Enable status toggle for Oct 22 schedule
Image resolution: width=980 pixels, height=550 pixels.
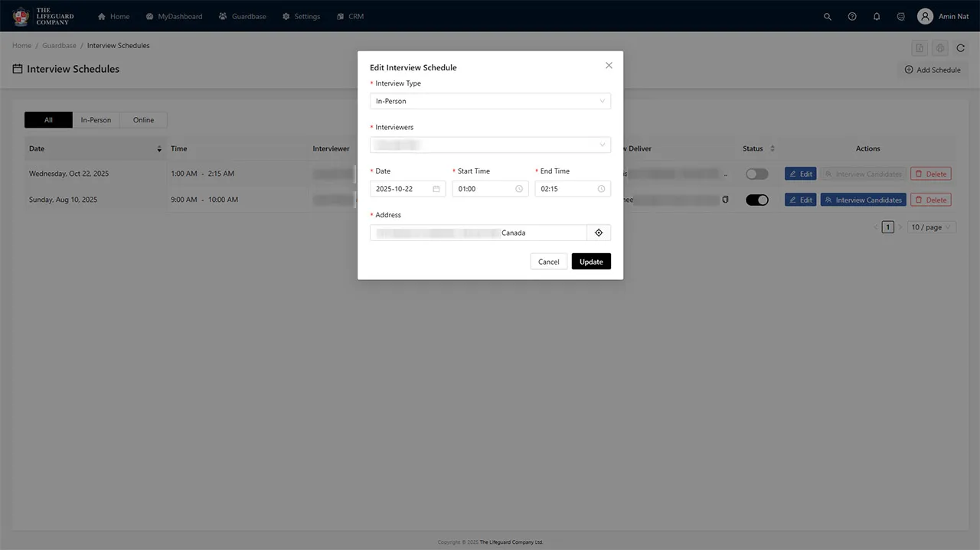point(756,174)
